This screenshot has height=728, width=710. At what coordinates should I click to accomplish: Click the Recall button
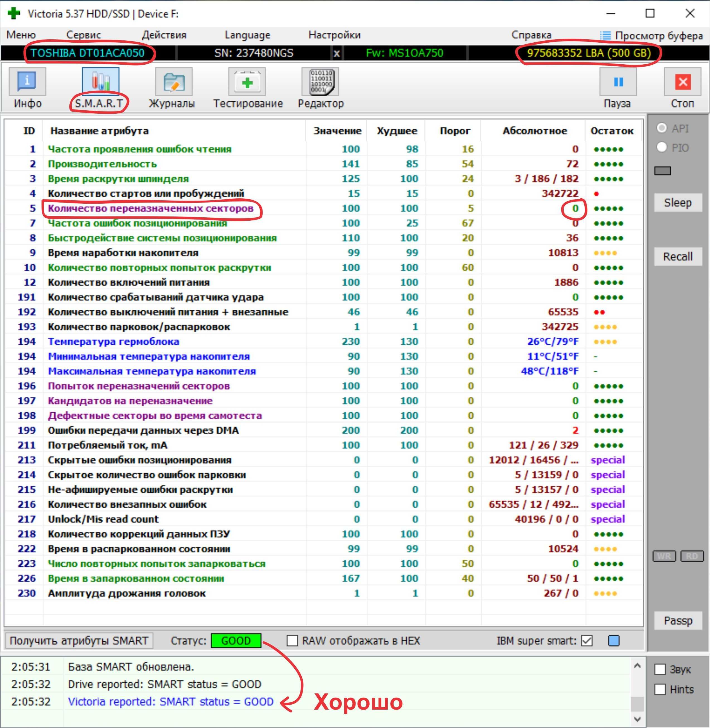(x=678, y=257)
